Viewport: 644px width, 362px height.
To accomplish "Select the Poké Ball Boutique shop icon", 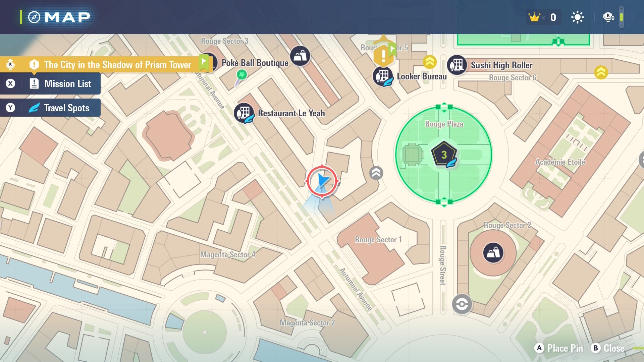I will pos(300,56).
